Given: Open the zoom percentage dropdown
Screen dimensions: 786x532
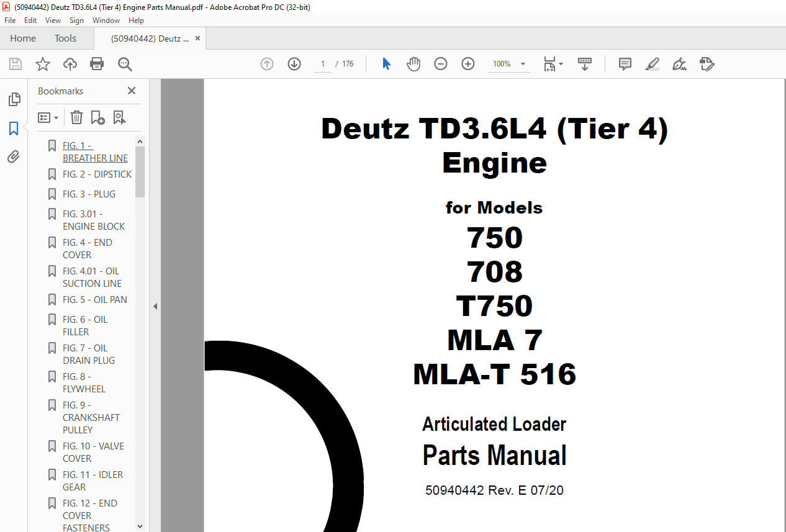Looking at the screenshot, I should coord(523,64).
